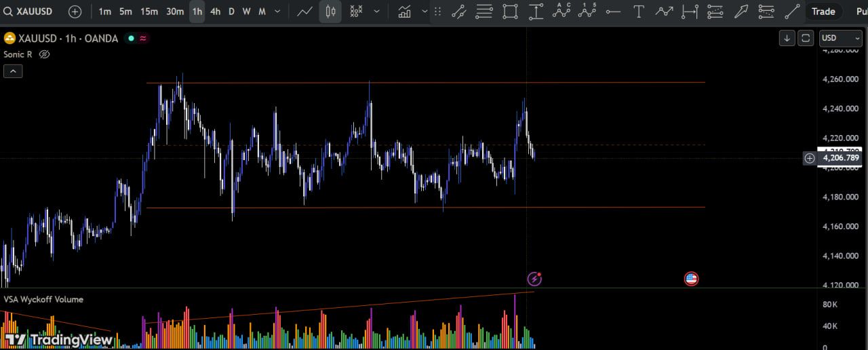The width and height of the screenshot is (868, 350).
Task: Switch to line chart style
Action: (x=304, y=12)
